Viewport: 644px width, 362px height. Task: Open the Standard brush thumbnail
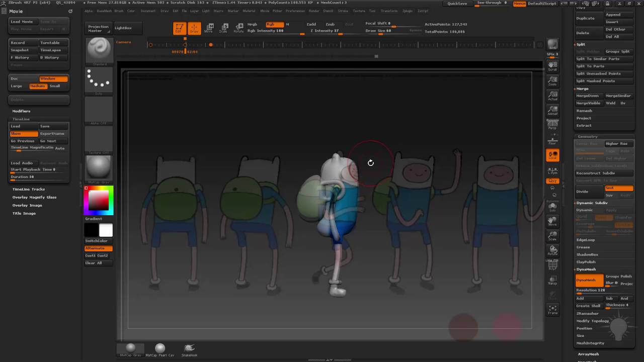coord(99,51)
